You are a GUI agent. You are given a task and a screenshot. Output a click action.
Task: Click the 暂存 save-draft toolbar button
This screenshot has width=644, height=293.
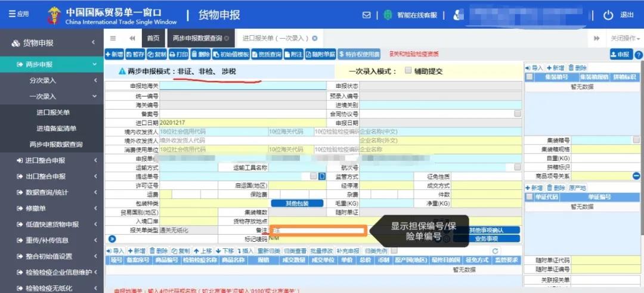coord(135,54)
